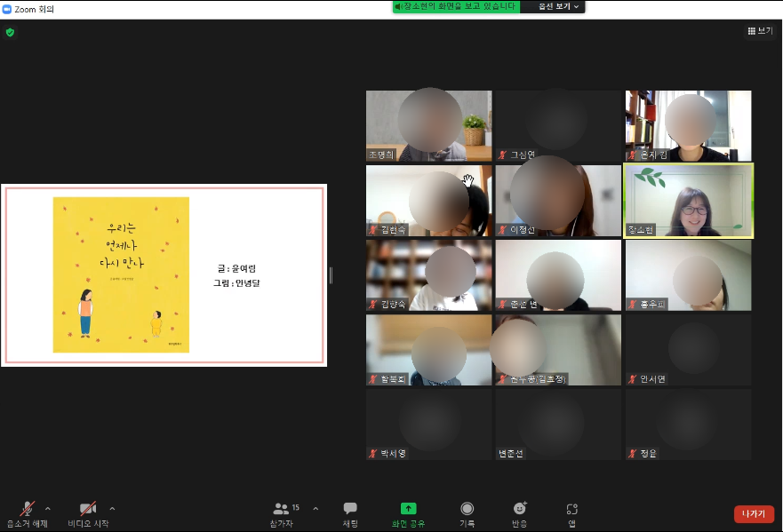
Task: Expand video options arrow beside camera
Action: pyautogui.click(x=112, y=509)
